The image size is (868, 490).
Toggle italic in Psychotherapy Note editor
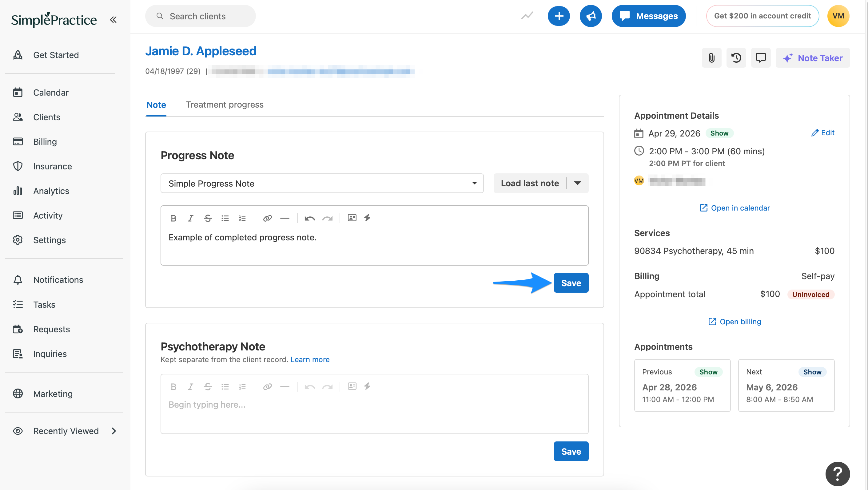(190, 387)
